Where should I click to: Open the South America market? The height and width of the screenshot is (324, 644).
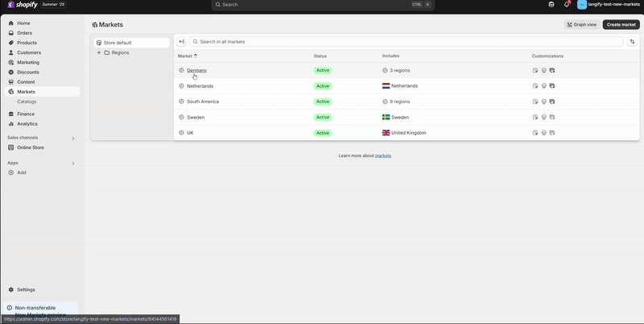[203, 102]
